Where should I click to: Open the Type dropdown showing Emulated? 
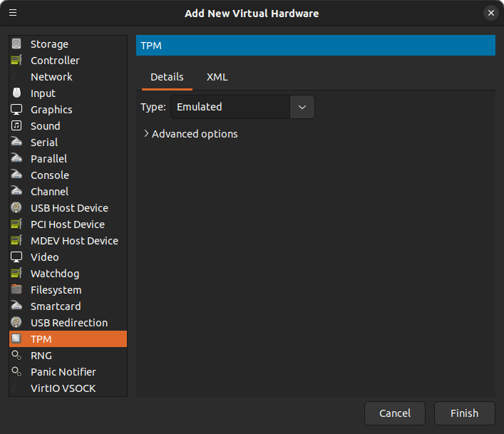tap(230, 107)
